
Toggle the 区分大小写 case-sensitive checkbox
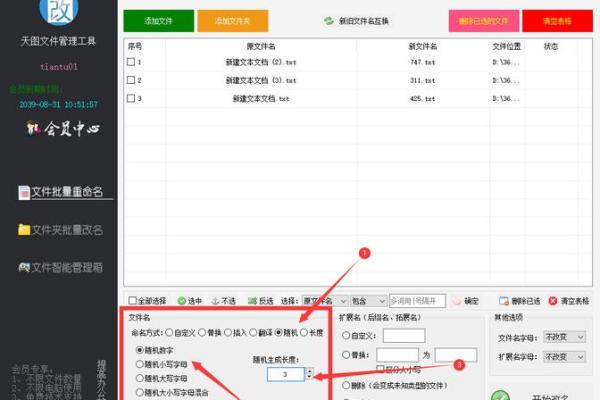point(380,369)
